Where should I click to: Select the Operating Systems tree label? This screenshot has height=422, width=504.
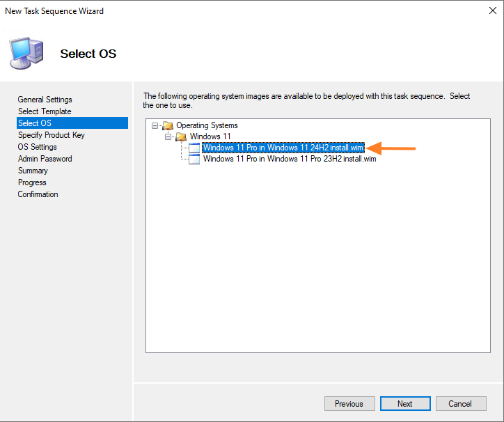click(207, 125)
